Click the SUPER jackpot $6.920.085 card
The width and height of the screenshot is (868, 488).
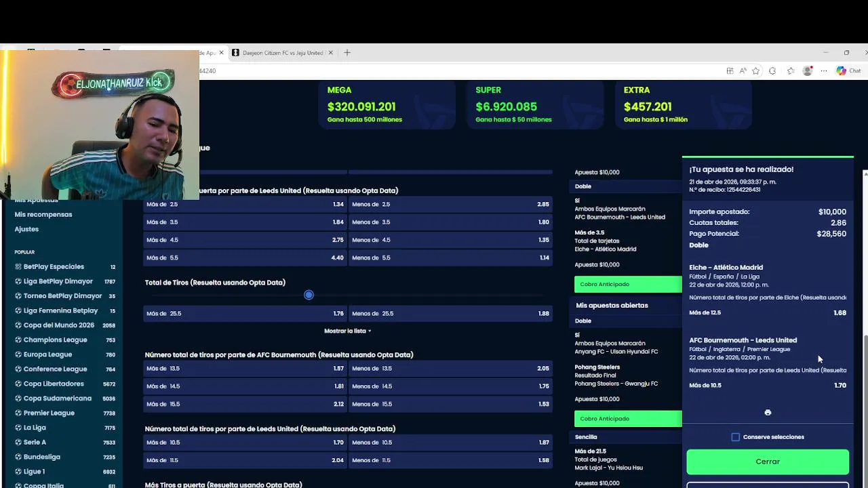click(x=535, y=105)
